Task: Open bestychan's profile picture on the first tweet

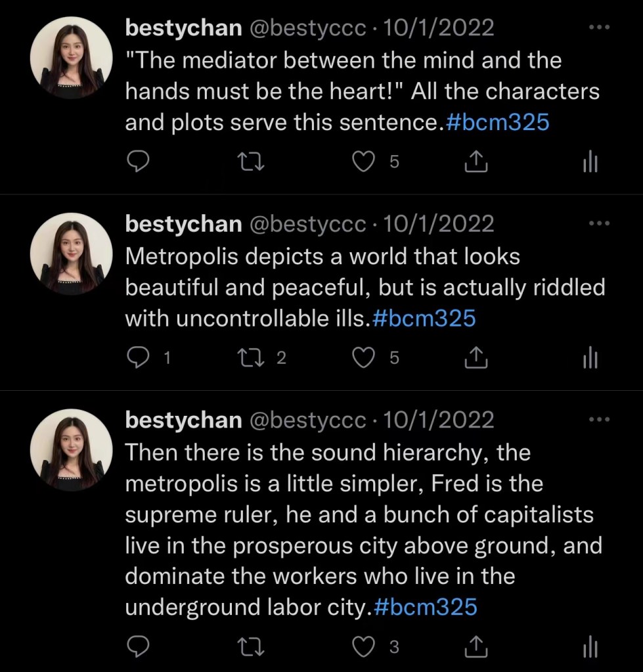Action: [x=72, y=58]
